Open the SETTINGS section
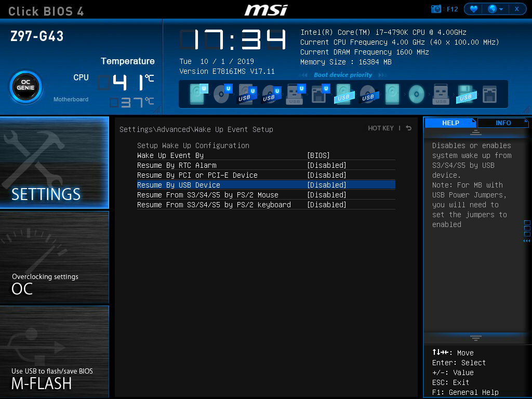The height and width of the screenshot is (399, 532). pyautogui.click(x=54, y=163)
